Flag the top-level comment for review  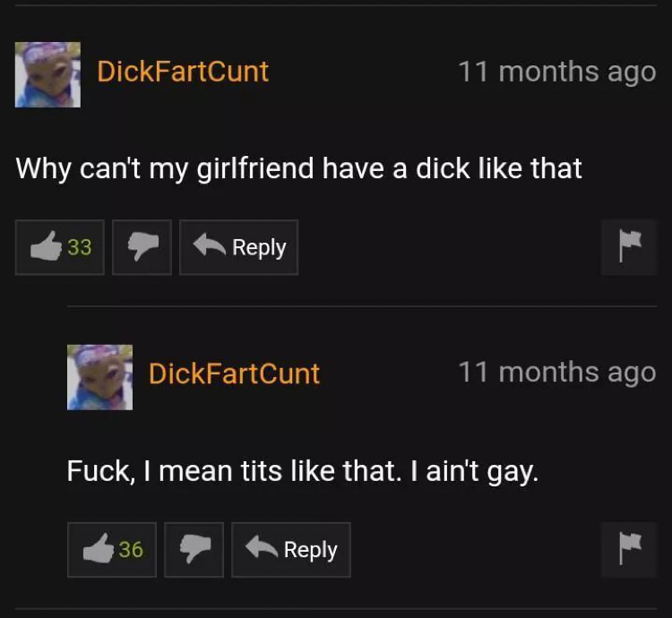coord(629,247)
